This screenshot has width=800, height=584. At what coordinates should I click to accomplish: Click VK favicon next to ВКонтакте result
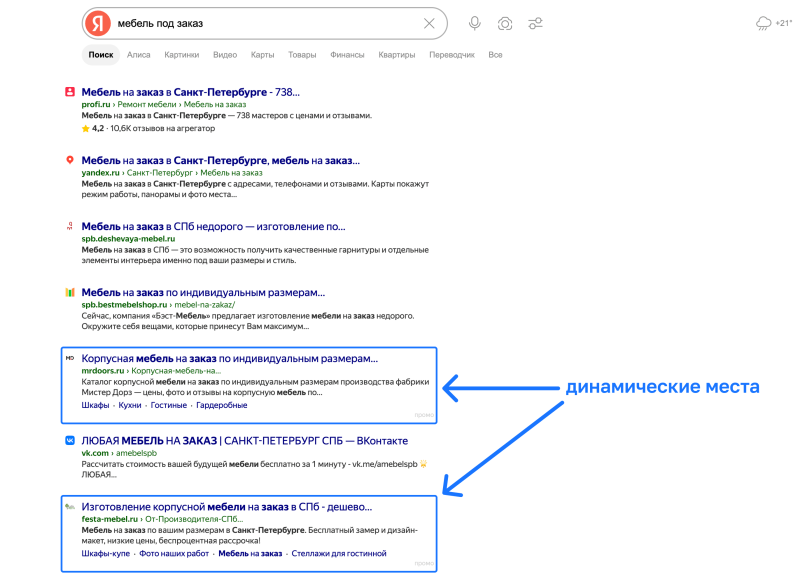point(70,440)
